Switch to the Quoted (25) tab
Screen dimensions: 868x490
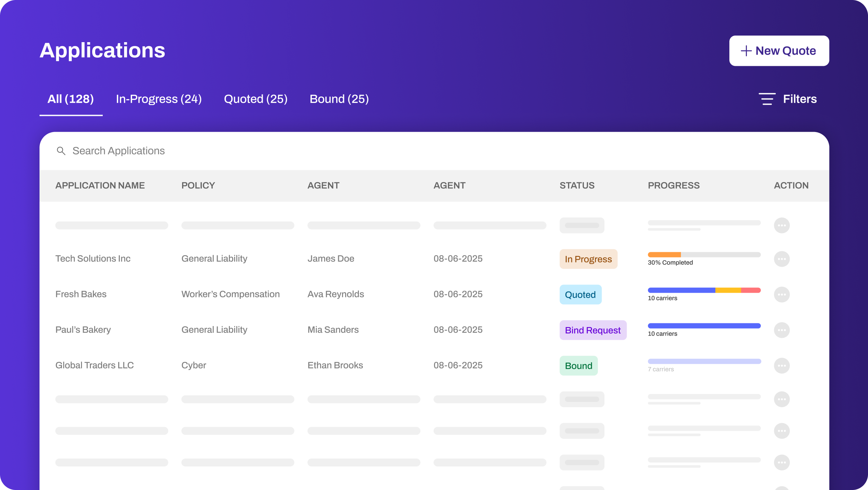256,99
